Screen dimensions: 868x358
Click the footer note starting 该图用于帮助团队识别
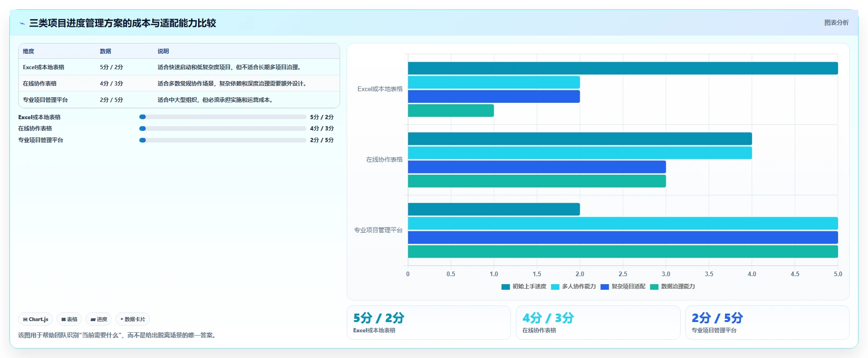[x=118, y=335]
